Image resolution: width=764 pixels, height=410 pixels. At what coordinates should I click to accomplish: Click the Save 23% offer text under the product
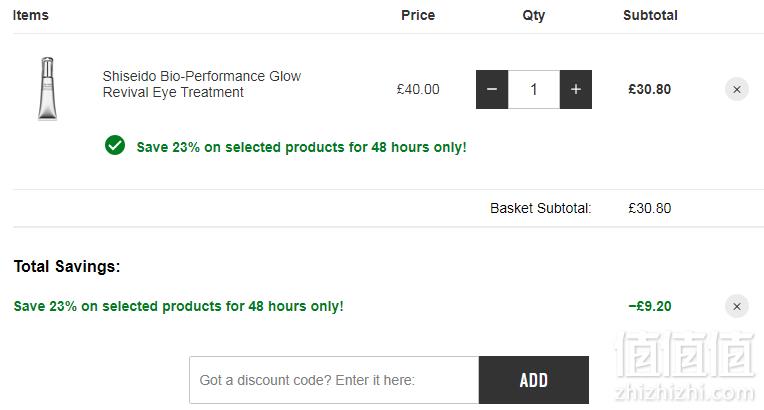coord(301,147)
